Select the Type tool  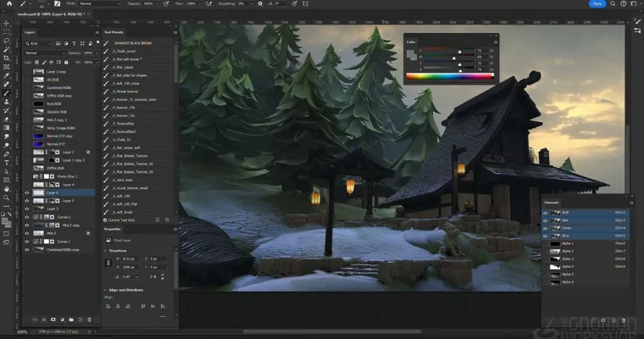[7, 163]
